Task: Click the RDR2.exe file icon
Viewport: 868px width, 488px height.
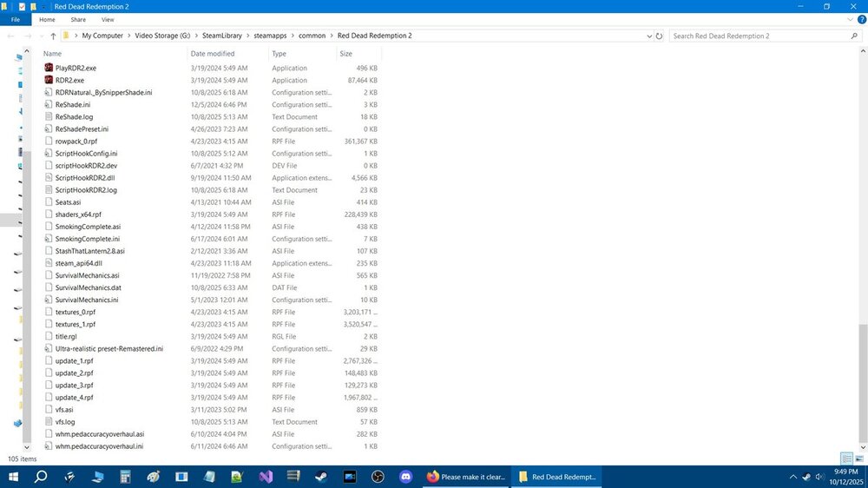Action: click(x=49, y=80)
